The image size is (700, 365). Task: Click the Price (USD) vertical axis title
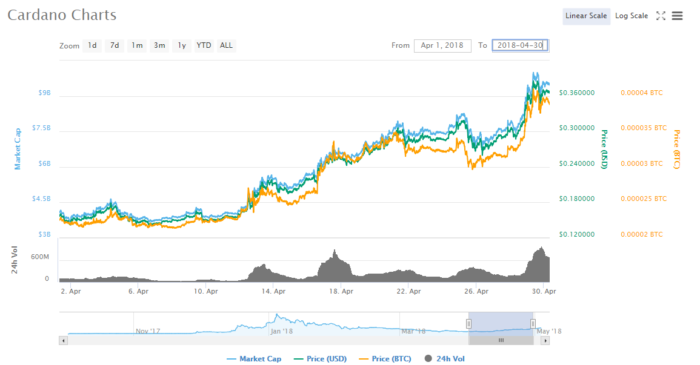point(604,149)
